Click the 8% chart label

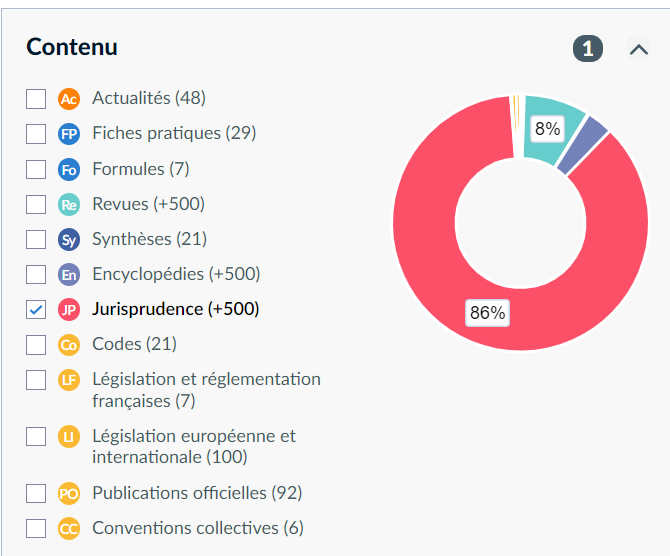[547, 129]
